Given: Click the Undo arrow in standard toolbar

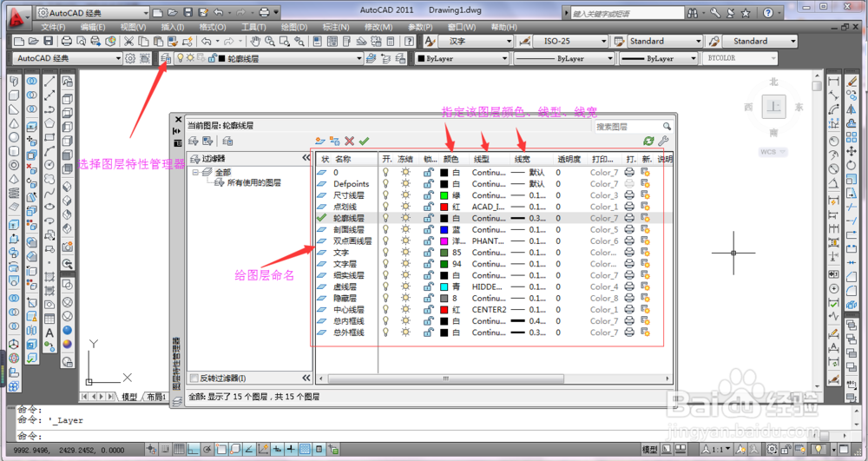Looking at the screenshot, I should pos(207,41).
